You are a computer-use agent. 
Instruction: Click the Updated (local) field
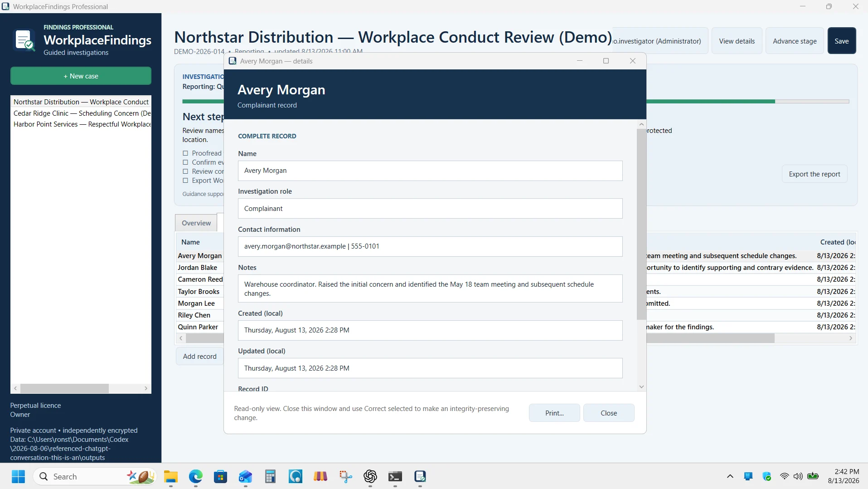pos(430,368)
